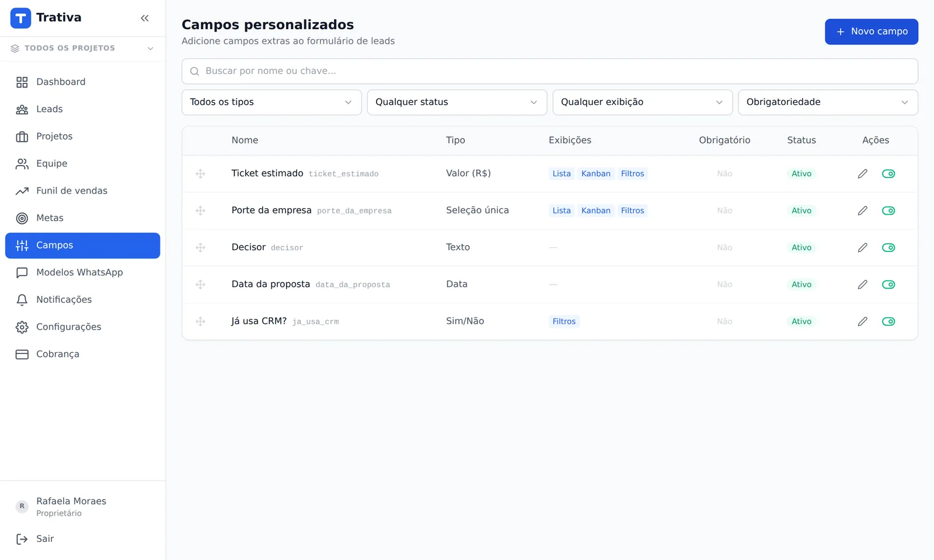The image size is (934, 560).
Task: Edit the Já usa CRM? field
Action: pyautogui.click(x=862, y=321)
